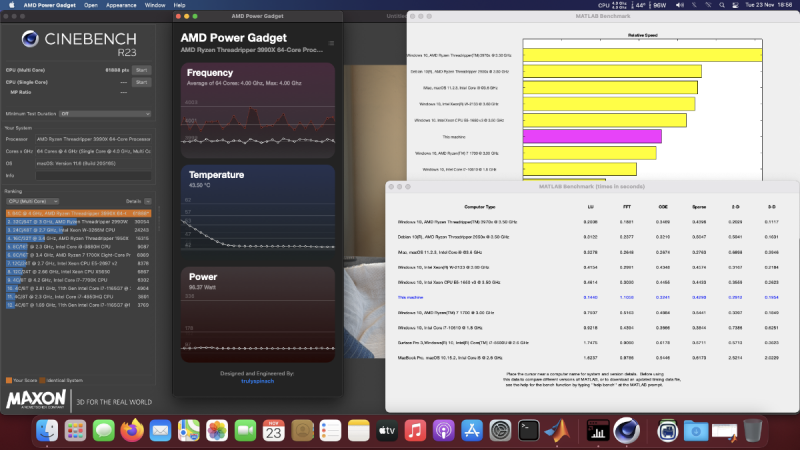800x450 pixels.
Task: Open the Apple menu
Action: (11, 5)
